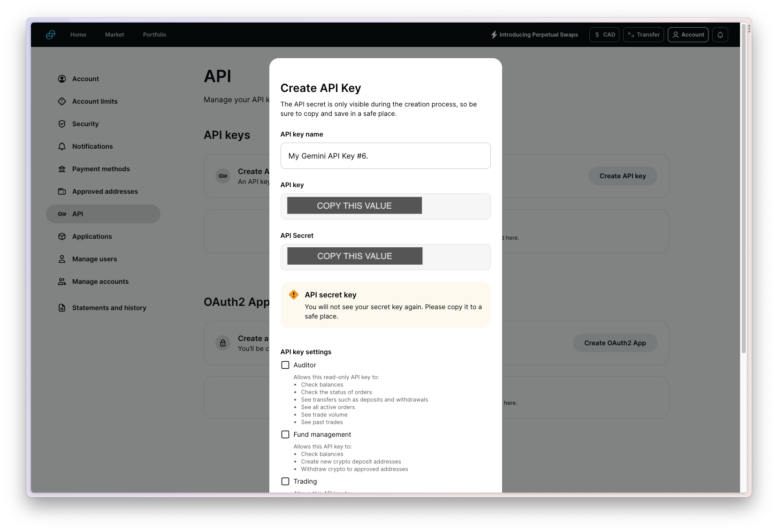This screenshot has height=532, width=778.
Task: Click the Security shield icon in sidebar
Action: click(62, 124)
